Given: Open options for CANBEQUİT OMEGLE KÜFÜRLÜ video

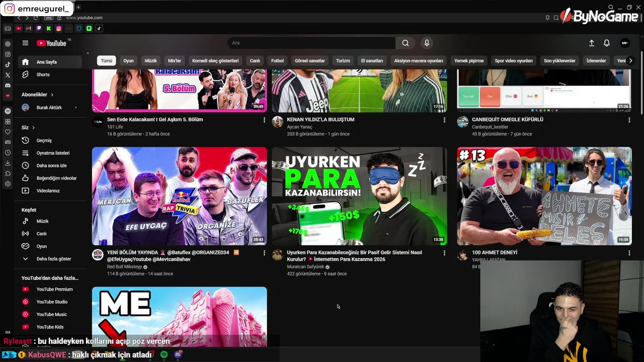Looking at the screenshot, I should (x=629, y=120).
